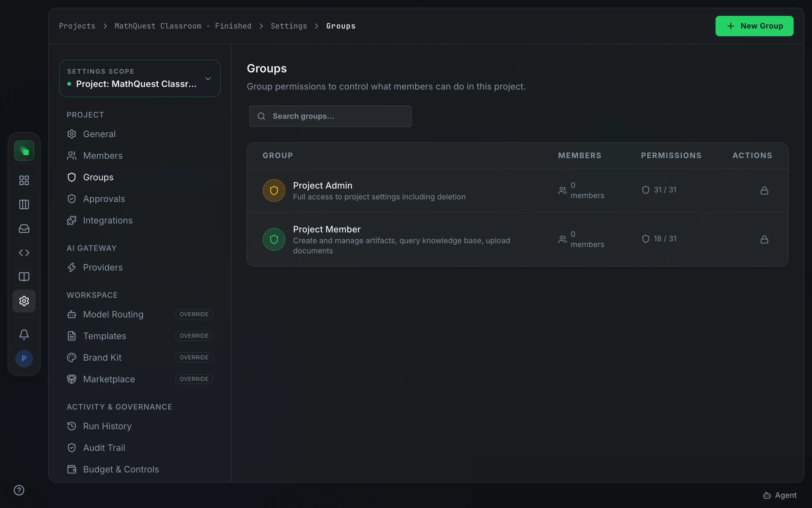Click the GROUP column header

coord(278,155)
